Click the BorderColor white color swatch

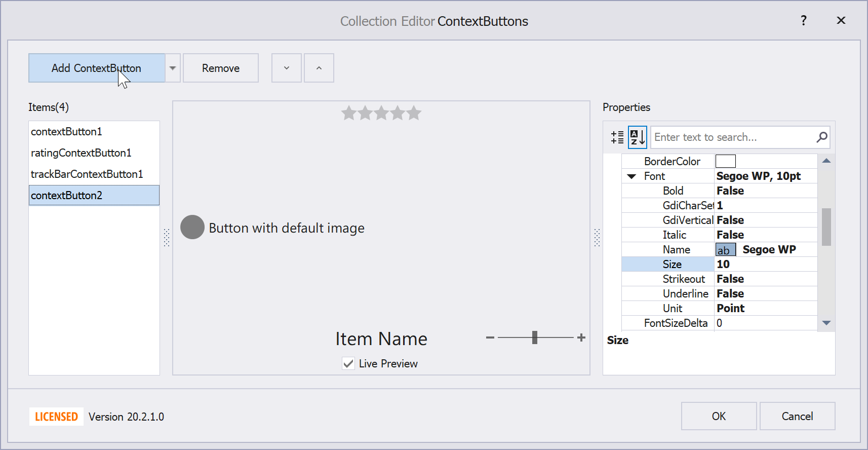point(725,162)
